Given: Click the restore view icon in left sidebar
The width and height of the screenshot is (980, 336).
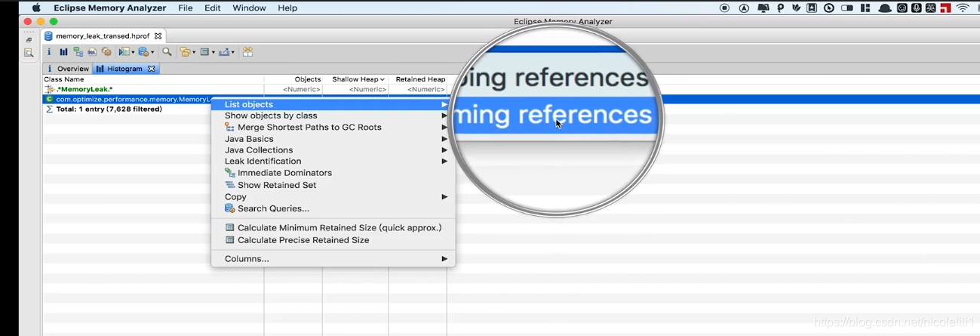Looking at the screenshot, I should point(29,39).
